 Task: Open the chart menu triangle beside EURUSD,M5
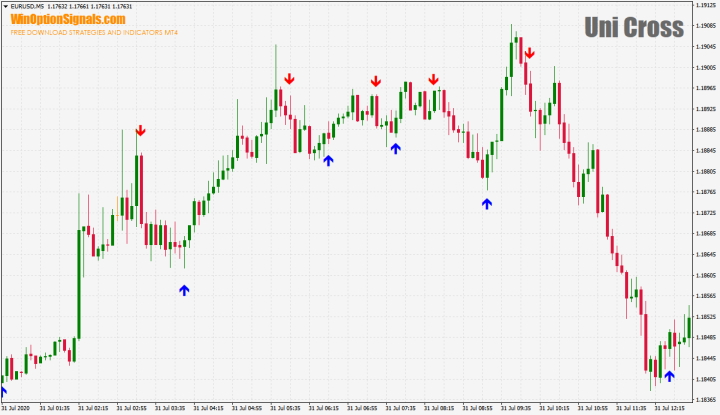(5, 7)
